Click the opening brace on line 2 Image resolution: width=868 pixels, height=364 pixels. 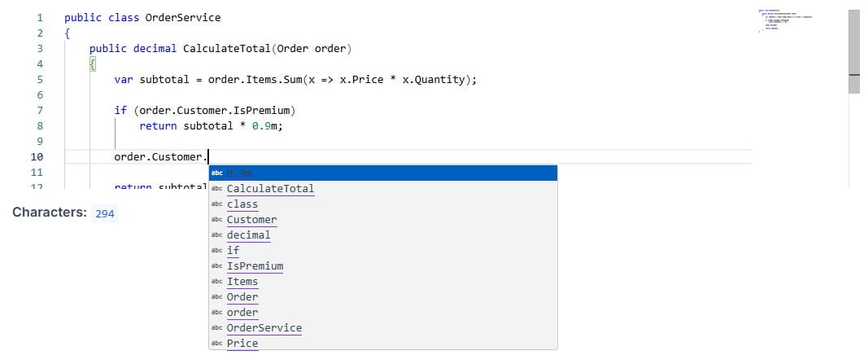(x=67, y=33)
